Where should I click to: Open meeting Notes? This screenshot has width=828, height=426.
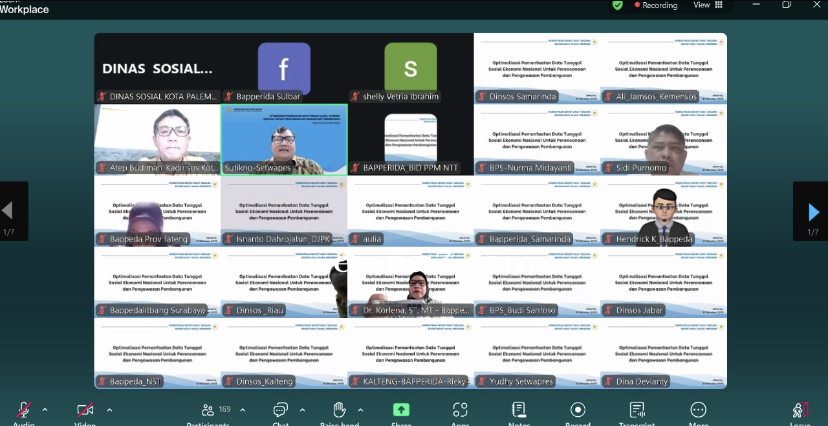click(x=519, y=410)
